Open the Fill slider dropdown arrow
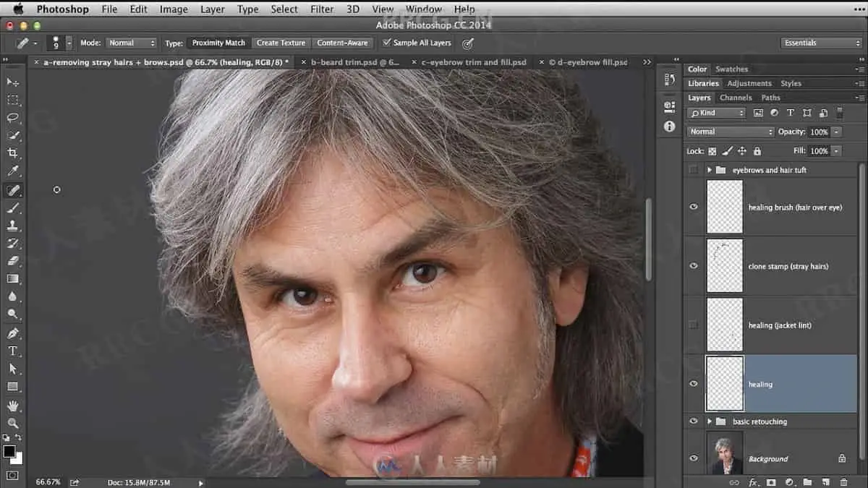Viewport: 868px width, 488px height. pos(836,151)
